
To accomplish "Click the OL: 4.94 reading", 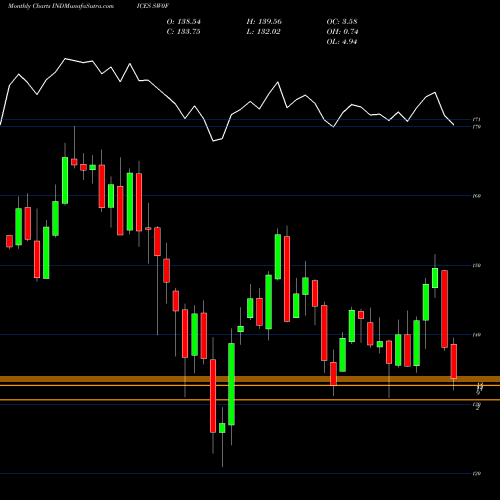I will [342, 42].
